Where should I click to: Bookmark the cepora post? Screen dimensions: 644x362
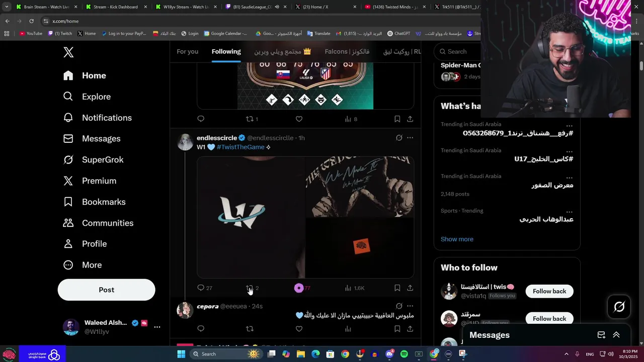tap(397, 329)
